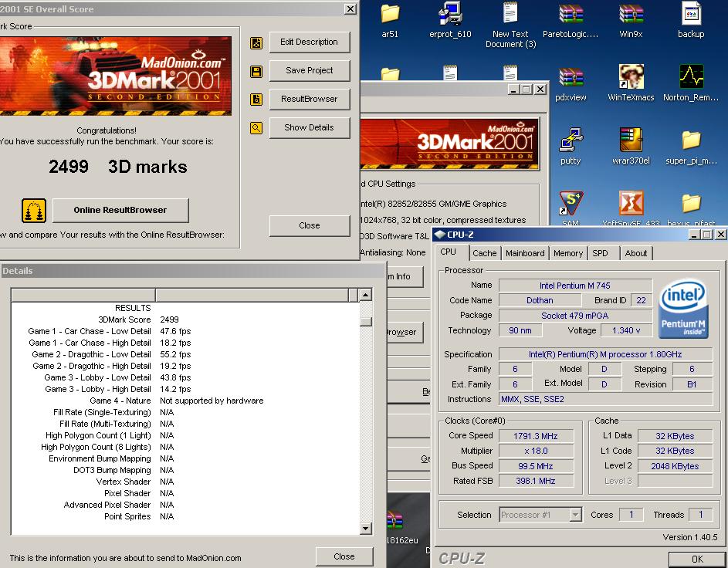Select New Text Document (3) icon
The width and height of the screenshot is (728, 568).
[510, 13]
